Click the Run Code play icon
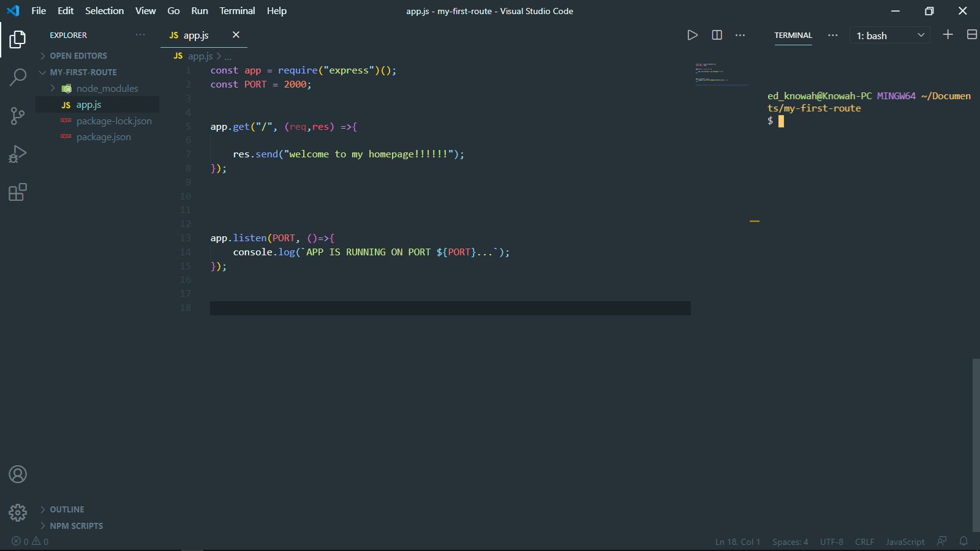980x551 pixels. click(x=693, y=35)
